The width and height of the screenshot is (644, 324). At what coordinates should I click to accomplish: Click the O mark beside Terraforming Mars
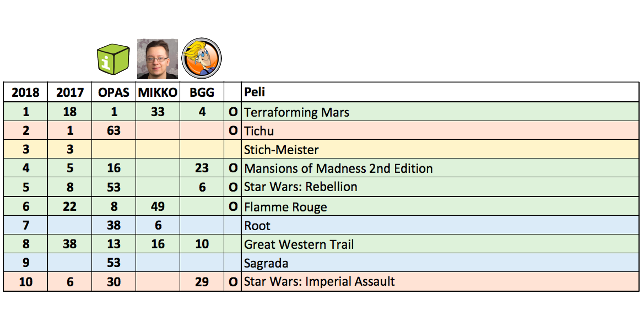(233, 112)
